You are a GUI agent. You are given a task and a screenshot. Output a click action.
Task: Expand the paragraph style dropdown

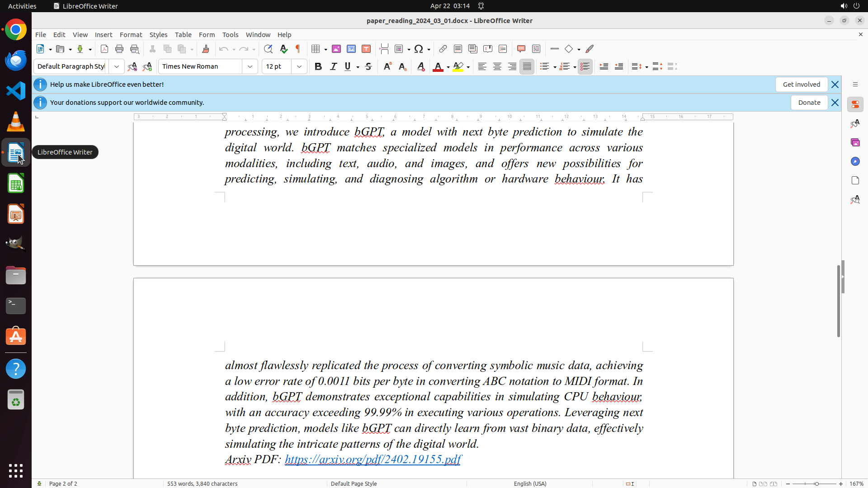coord(117,66)
